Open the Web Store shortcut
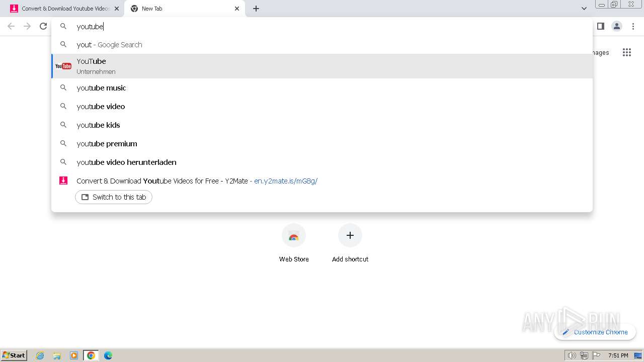 pos(294,244)
